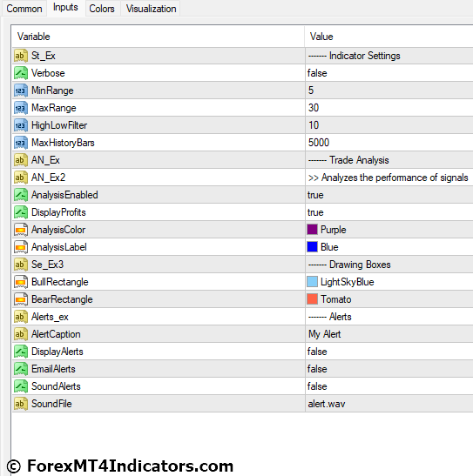The height and width of the screenshot is (476, 473).
Task: Click the integer icon beside MaxRange
Action: tap(20, 108)
